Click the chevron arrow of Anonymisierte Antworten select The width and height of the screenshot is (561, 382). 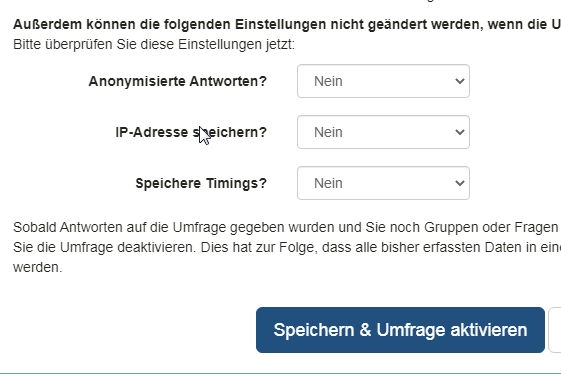pos(460,81)
